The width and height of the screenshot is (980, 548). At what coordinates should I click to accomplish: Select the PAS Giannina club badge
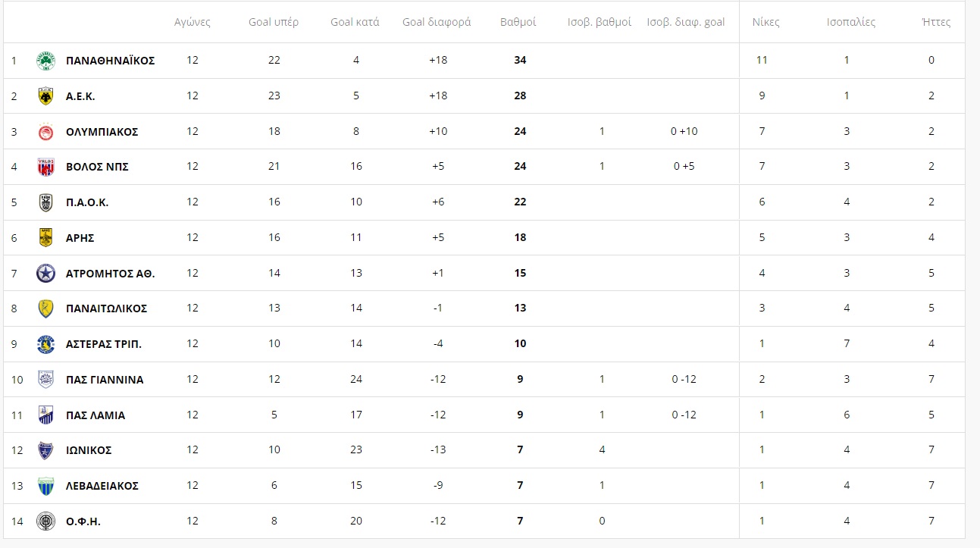tap(46, 379)
